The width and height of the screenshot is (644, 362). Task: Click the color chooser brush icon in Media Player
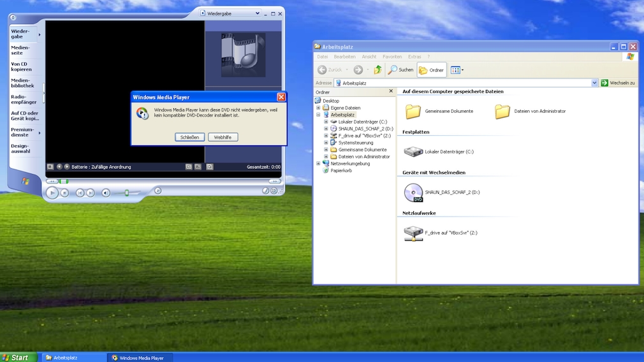click(266, 191)
